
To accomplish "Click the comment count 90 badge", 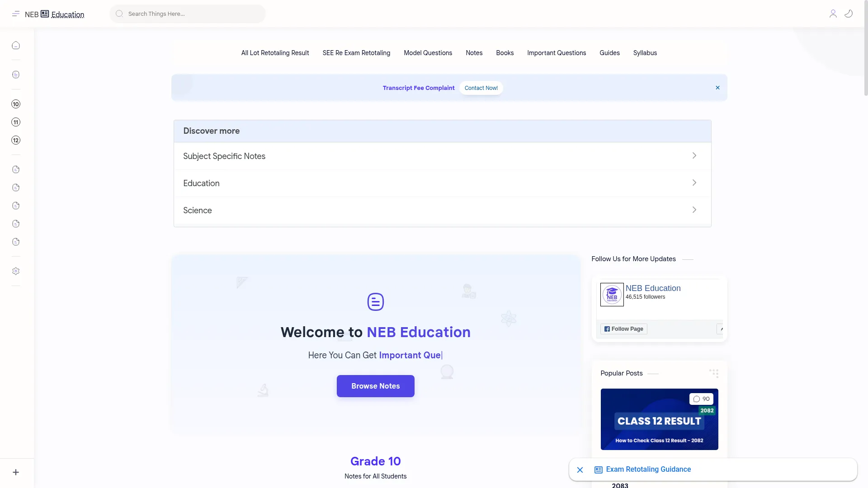I will 701,399.
